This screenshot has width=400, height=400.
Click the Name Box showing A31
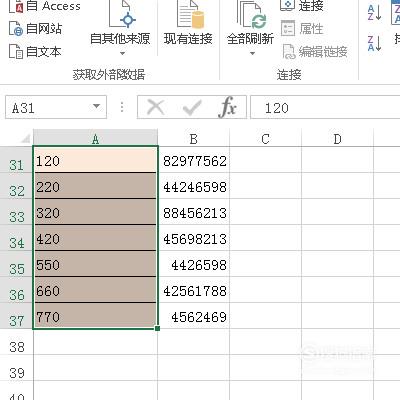(56, 107)
